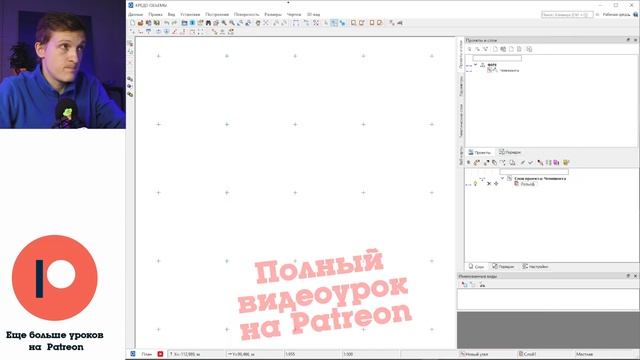The width and height of the screenshot is (640, 360).
Task: Click the binoculars search icon in toolbar
Action: tap(208, 23)
